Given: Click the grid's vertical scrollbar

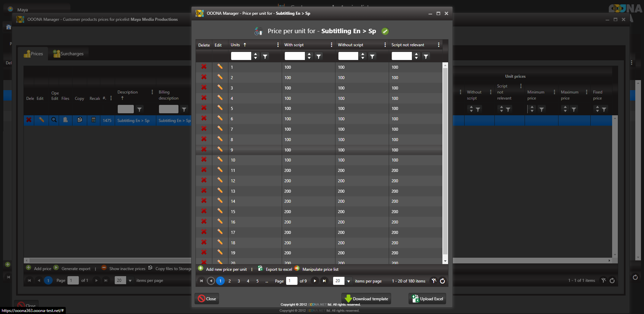Looking at the screenshot, I should tap(445, 161).
